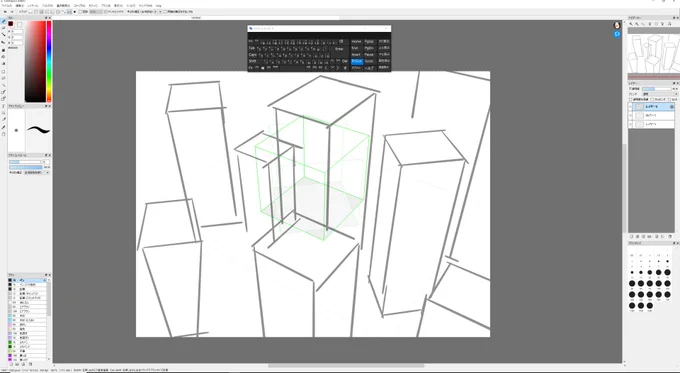Select the rectangular Select tool
Viewport: 680px width, 373px height.
(x=3, y=72)
